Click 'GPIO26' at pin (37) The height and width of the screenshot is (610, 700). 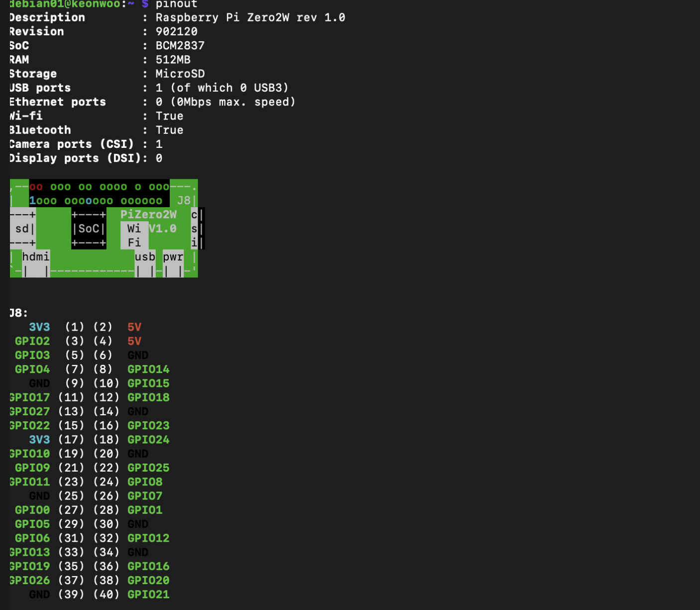[29, 580]
